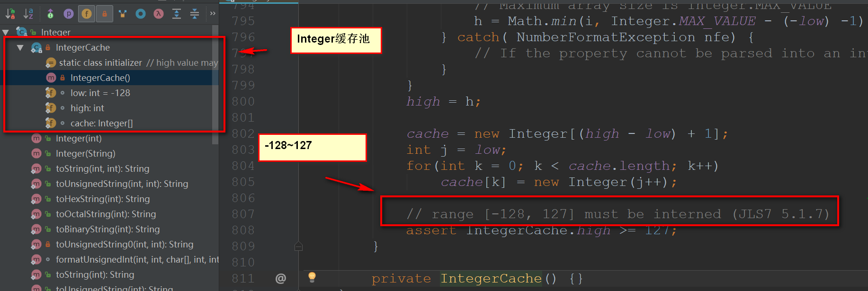
Task: Toggle Show Properties purple p icon
Action: click(69, 14)
